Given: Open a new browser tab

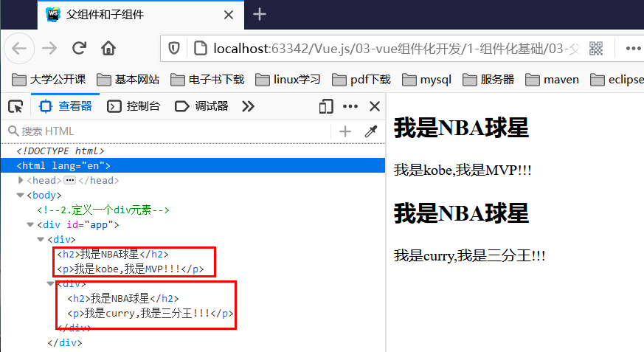Looking at the screenshot, I should tap(260, 14).
